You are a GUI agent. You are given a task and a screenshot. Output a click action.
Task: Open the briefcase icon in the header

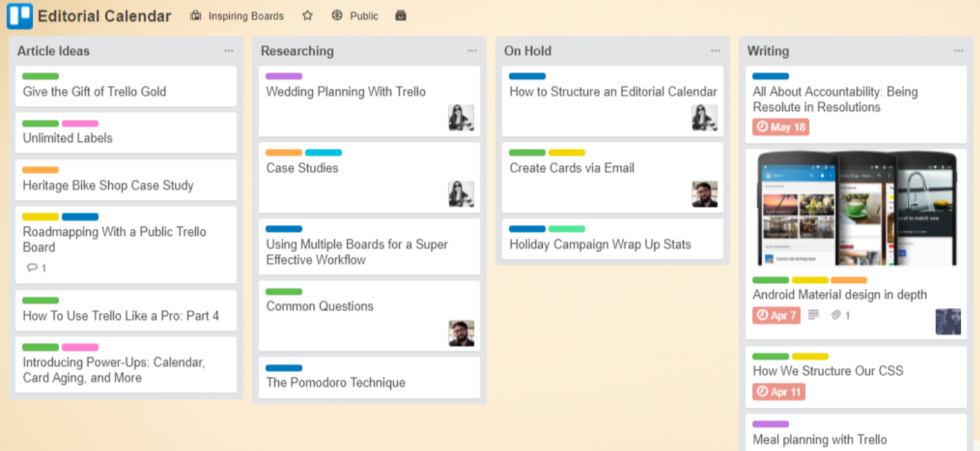click(400, 16)
